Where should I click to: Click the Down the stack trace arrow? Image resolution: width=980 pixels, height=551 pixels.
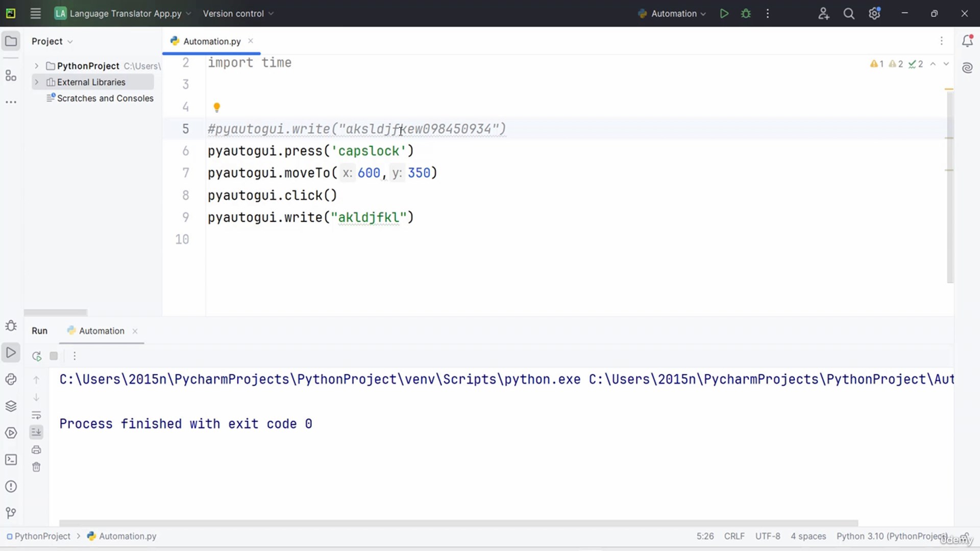pos(36,397)
